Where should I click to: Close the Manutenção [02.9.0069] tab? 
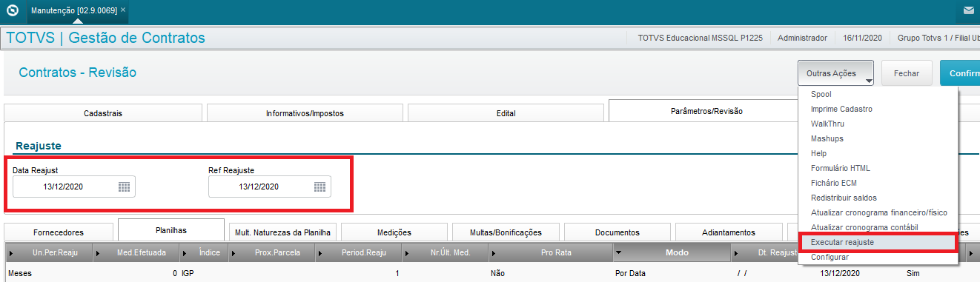pyautogui.click(x=123, y=10)
